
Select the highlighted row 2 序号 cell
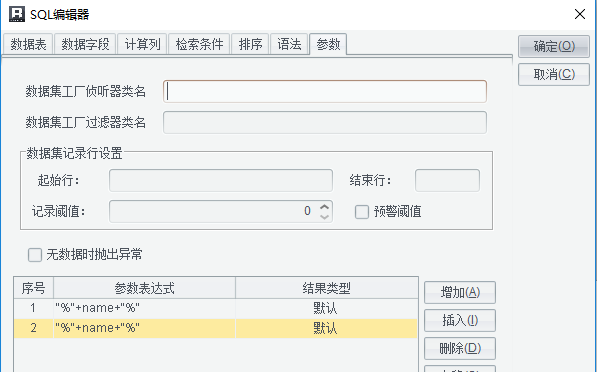tap(34, 328)
